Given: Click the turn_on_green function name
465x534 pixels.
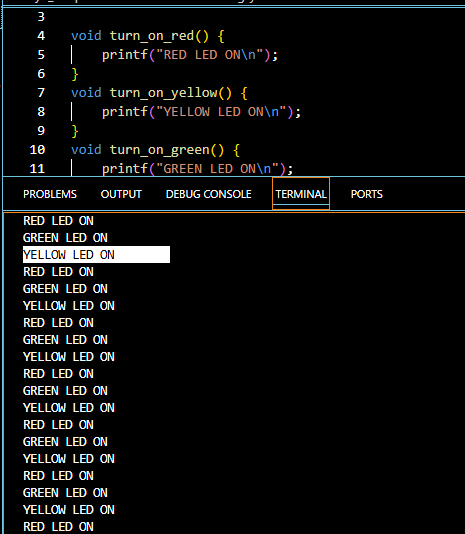Looking at the screenshot, I should tap(159, 150).
